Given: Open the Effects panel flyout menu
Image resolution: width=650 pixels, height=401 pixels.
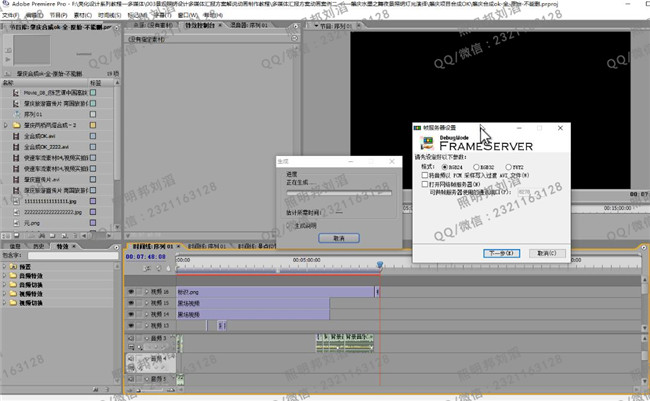Looking at the screenshot, I should coord(116,247).
